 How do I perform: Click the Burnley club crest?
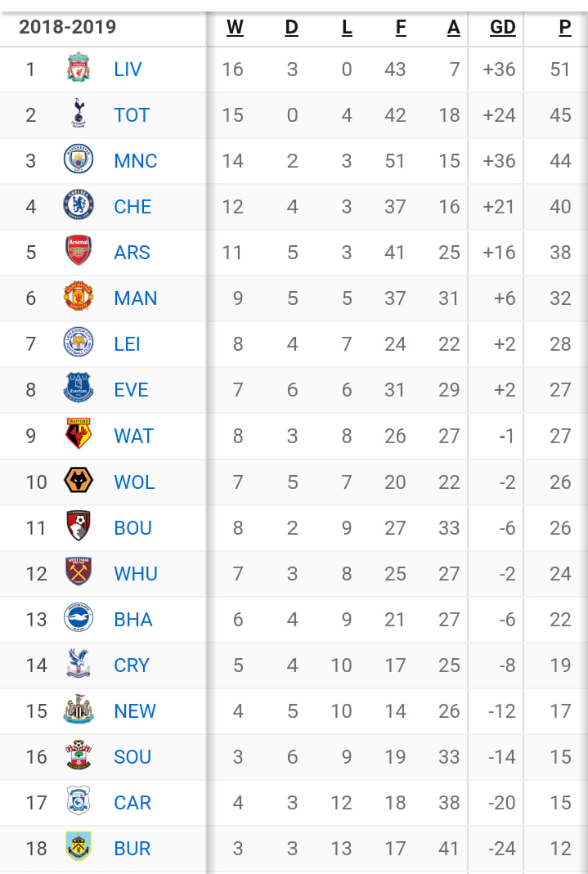(x=79, y=847)
